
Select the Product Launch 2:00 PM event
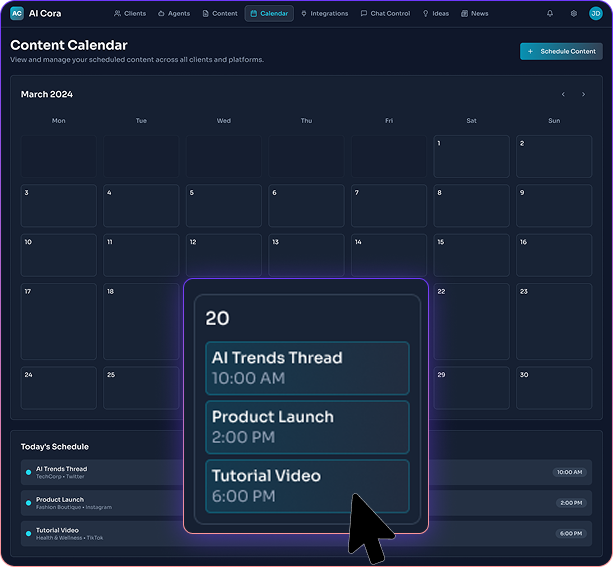tap(307, 427)
